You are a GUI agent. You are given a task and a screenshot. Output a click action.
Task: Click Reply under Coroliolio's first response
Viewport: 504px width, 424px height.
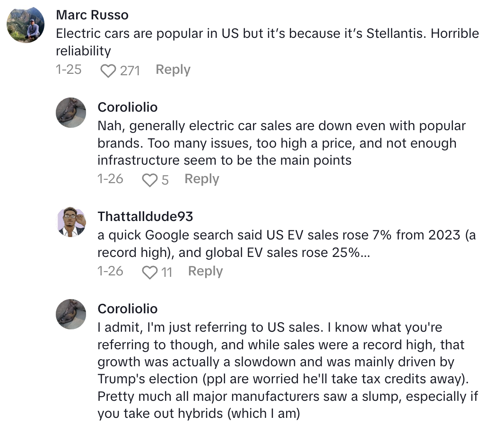(201, 179)
